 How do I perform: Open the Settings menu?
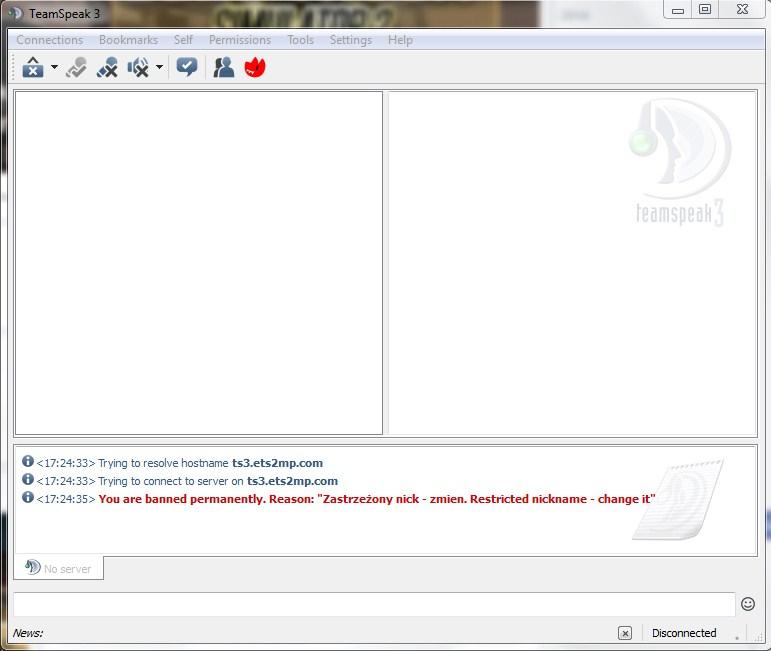click(x=351, y=40)
